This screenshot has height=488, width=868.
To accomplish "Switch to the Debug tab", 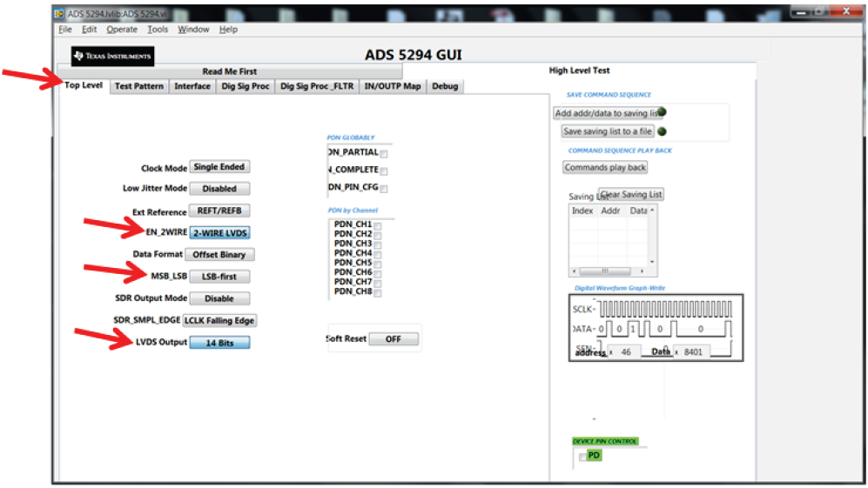I will 445,86.
